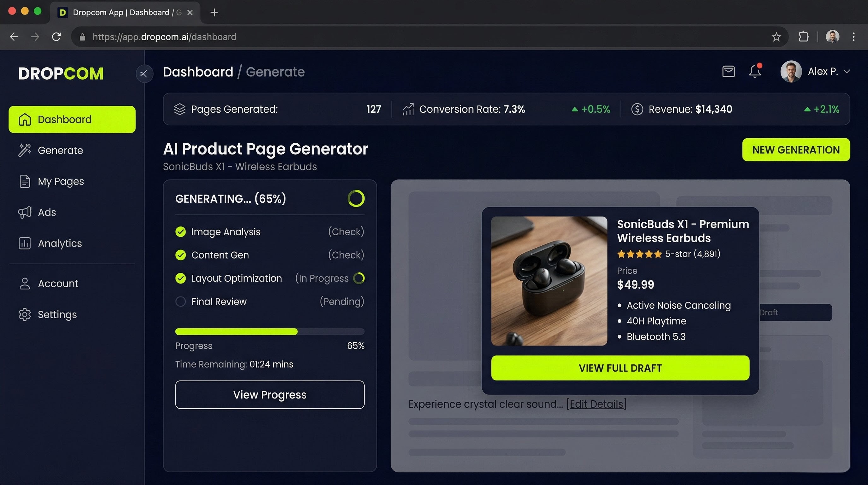Image resolution: width=868 pixels, height=485 pixels.
Task: Open the browser extensions puzzle icon
Action: click(804, 37)
